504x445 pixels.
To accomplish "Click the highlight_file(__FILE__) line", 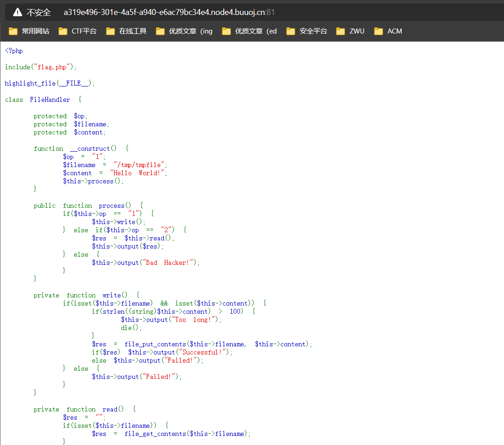I will [50, 84].
